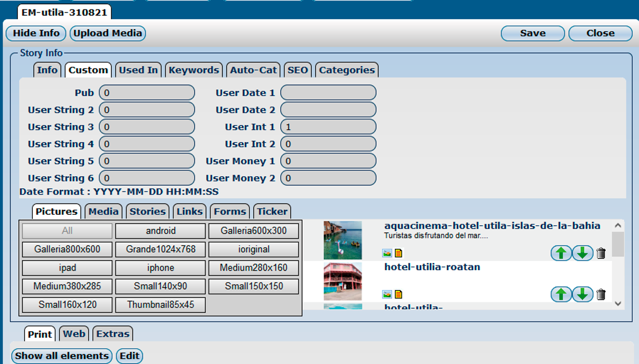Open the document icon under aquacinema-hotel-utila
This screenshot has width=639, height=364.
(398, 253)
